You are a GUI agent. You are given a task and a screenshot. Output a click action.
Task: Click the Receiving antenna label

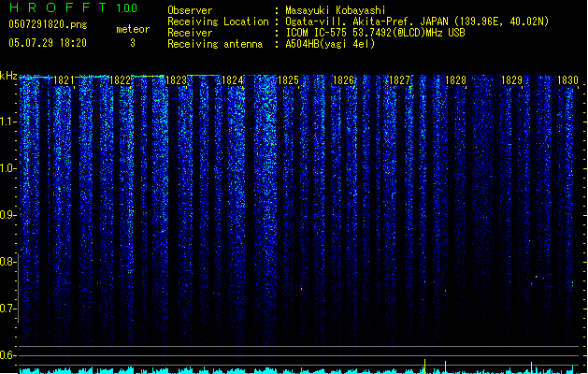pyautogui.click(x=215, y=44)
